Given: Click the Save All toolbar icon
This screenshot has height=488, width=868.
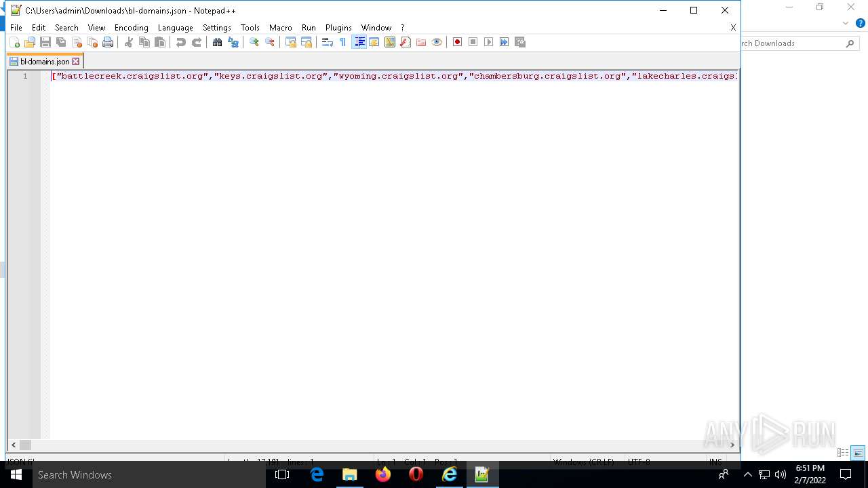Looking at the screenshot, I should [61, 42].
